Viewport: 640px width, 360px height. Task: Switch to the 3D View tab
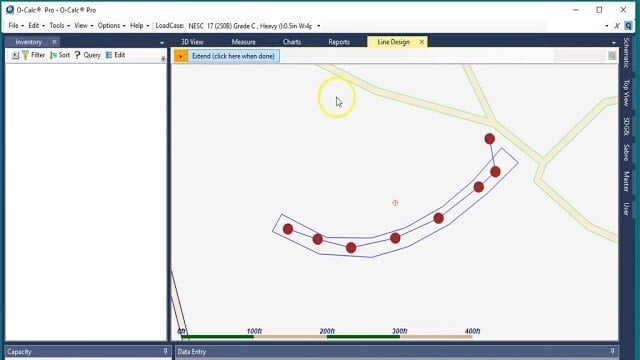tap(192, 42)
